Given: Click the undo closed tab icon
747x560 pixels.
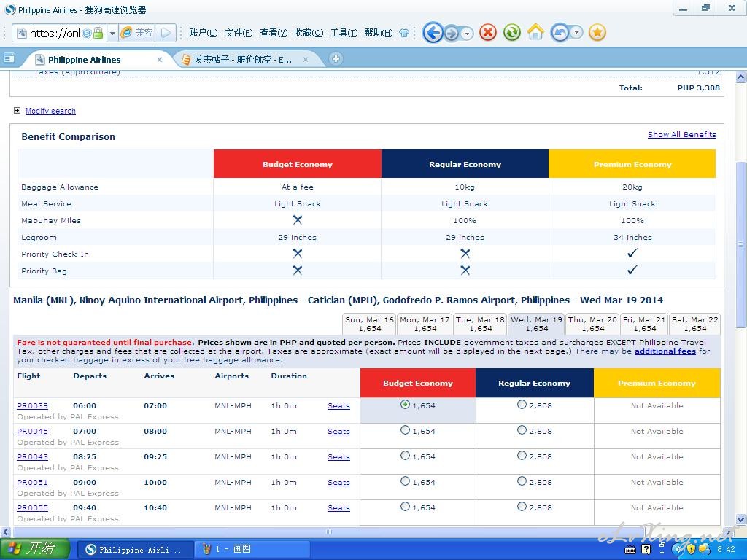Looking at the screenshot, I should (x=560, y=33).
